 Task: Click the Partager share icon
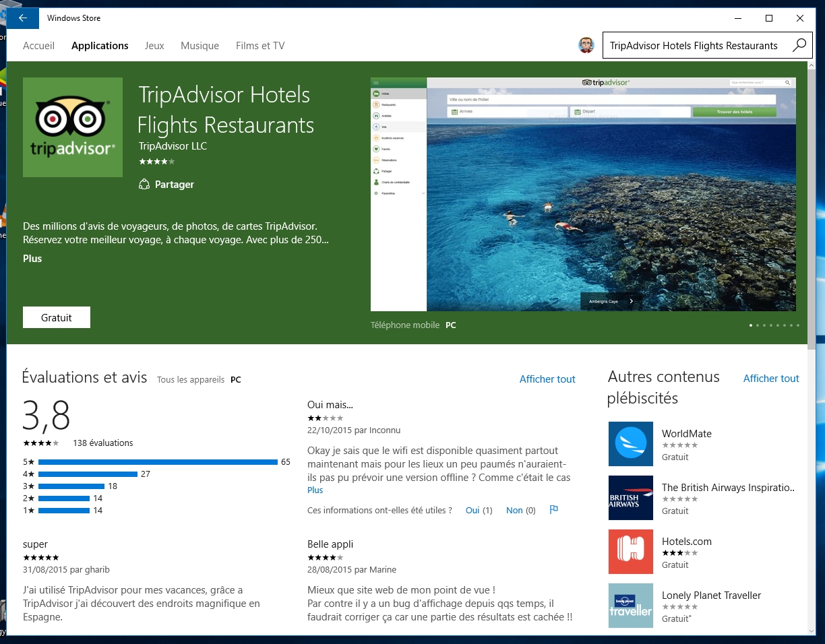click(x=144, y=185)
